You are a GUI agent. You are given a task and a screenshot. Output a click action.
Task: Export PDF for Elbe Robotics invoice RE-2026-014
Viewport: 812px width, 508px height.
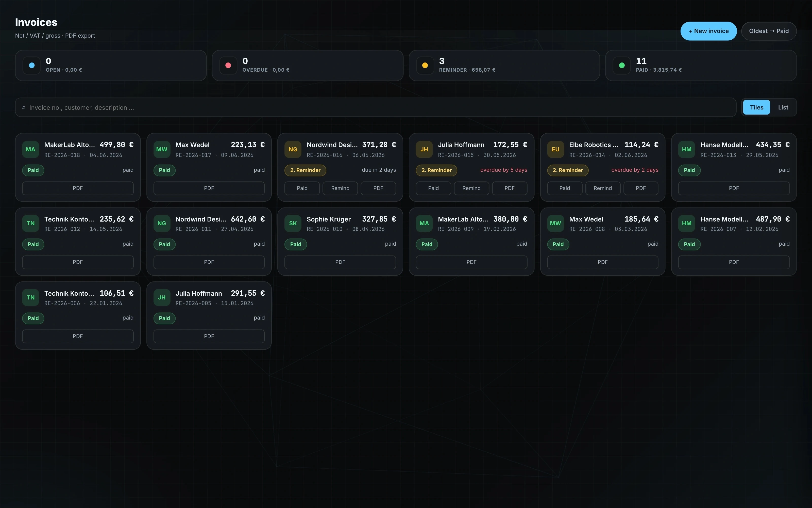click(x=640, y=188)
